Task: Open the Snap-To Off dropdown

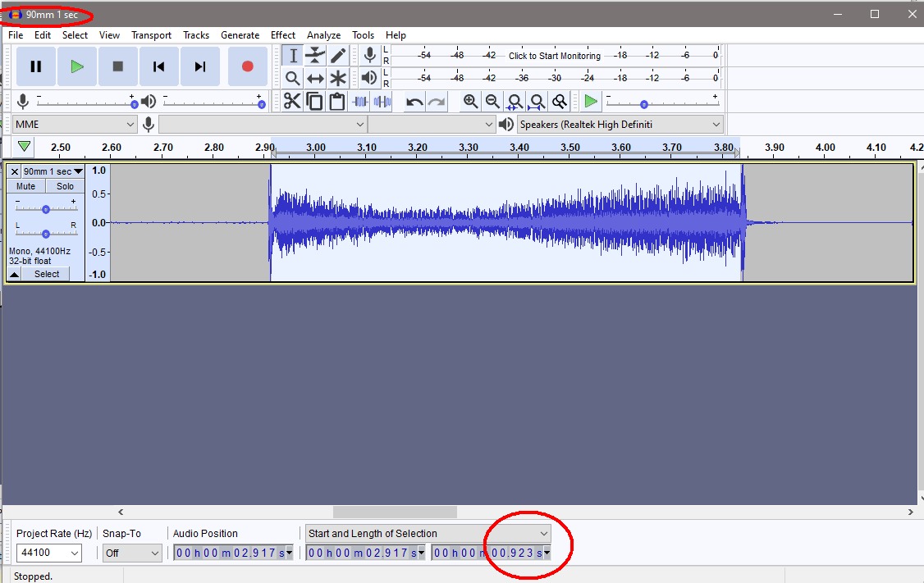Action: tap(132, 553)
